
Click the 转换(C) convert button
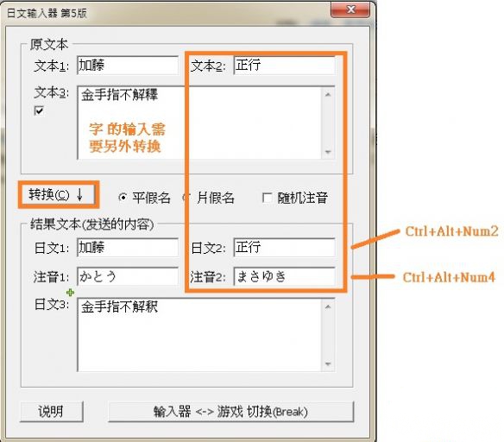pyautogui.click(x=58, y=195)
